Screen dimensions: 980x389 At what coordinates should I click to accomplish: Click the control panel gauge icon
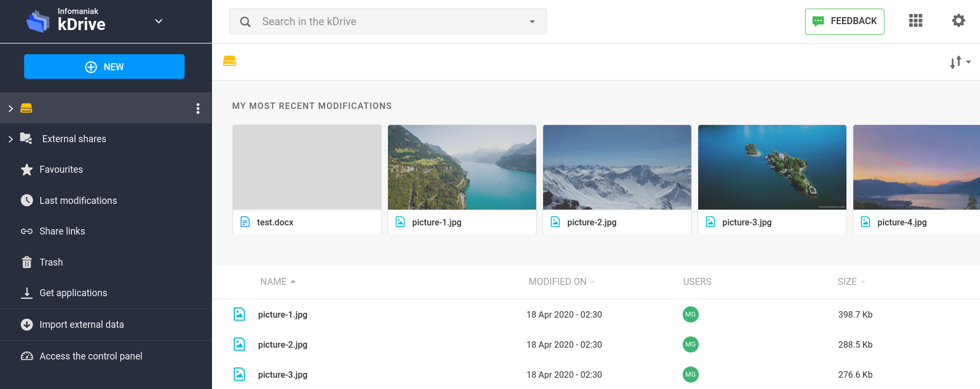coord(27,356)
